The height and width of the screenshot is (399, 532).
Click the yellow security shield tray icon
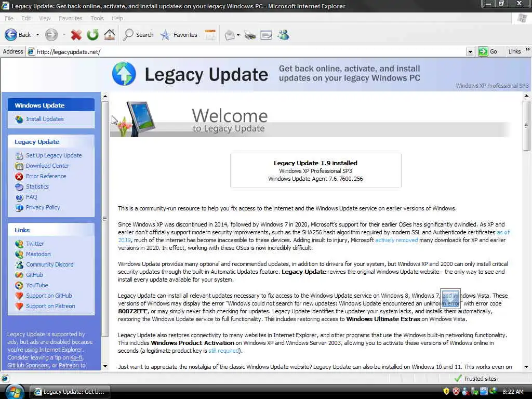[446, 392]
